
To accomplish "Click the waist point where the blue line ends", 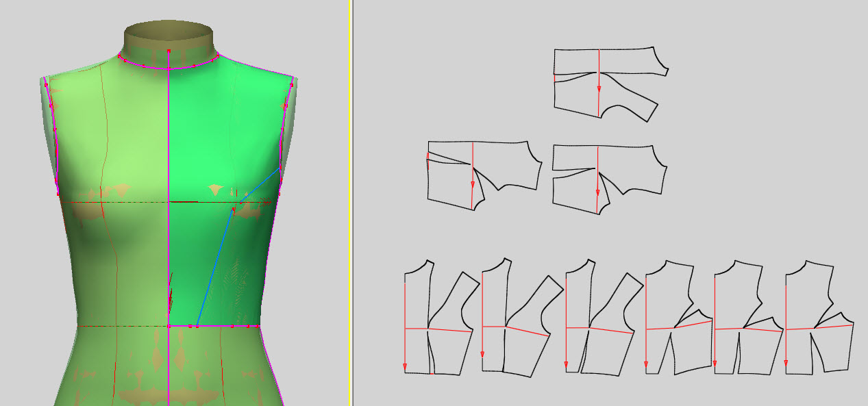I will tap(197, 326).
